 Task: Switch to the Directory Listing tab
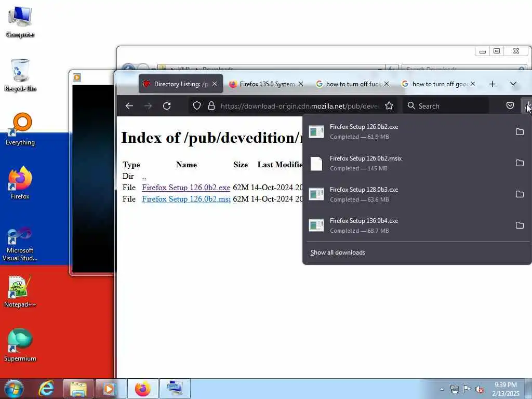tap(180, 84)
